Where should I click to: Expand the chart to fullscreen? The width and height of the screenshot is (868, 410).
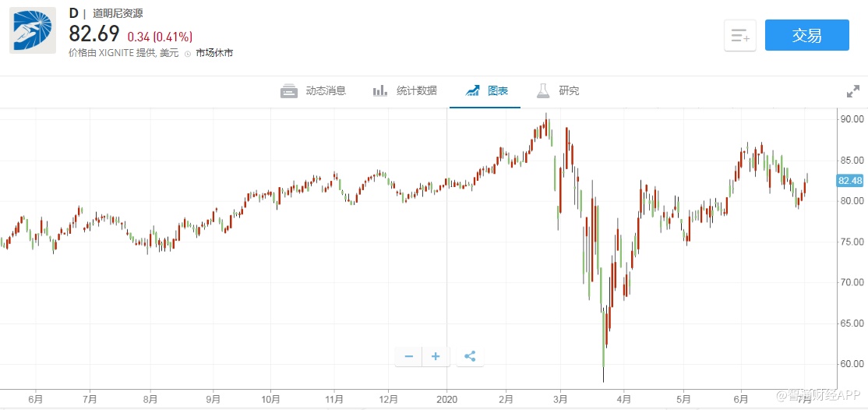click(852, 91)
